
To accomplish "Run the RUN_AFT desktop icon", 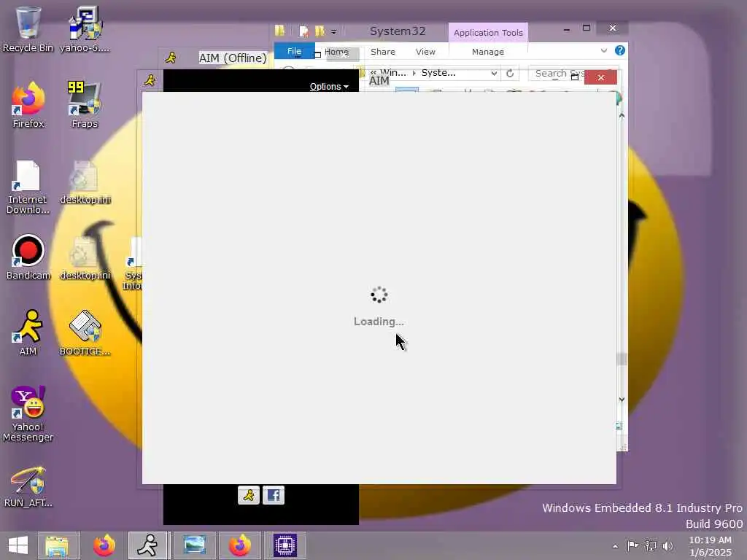I will pyautogui.click(x=28, y=486).
